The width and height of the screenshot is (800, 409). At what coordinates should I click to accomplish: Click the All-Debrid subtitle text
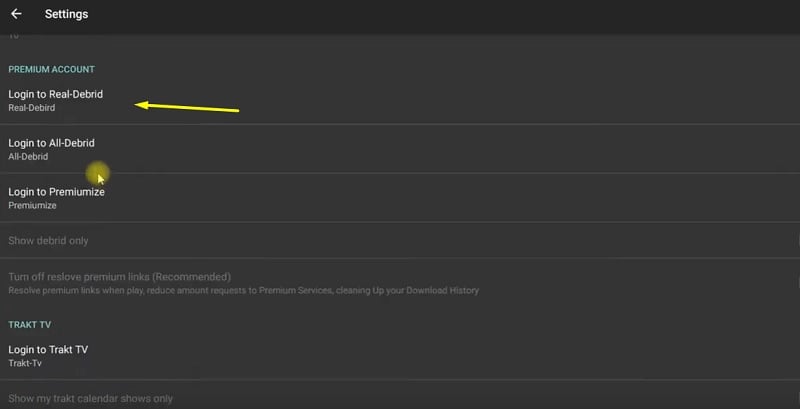[x=28, y=157]
